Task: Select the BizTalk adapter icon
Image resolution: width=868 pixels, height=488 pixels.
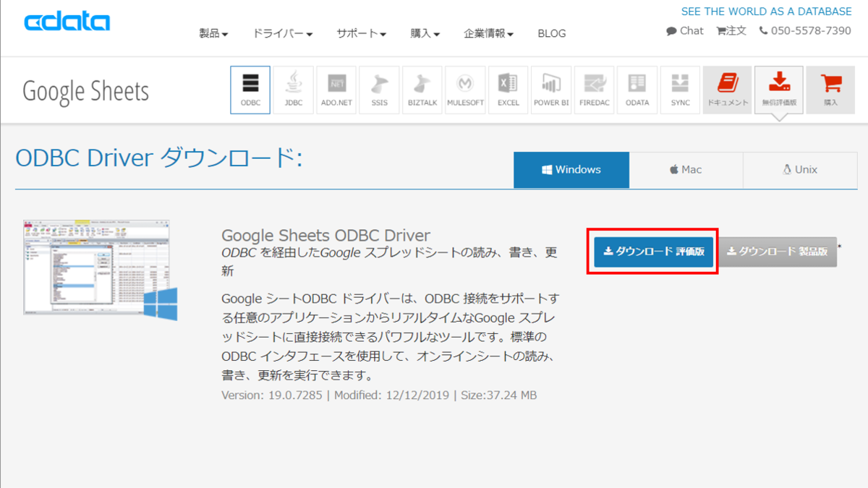Action: [x=422, y=90]
